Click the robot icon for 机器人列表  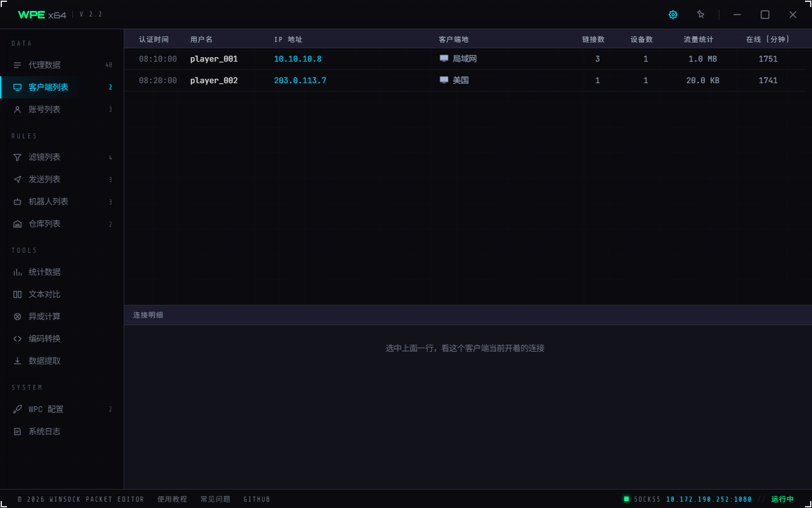coord(17,201)
